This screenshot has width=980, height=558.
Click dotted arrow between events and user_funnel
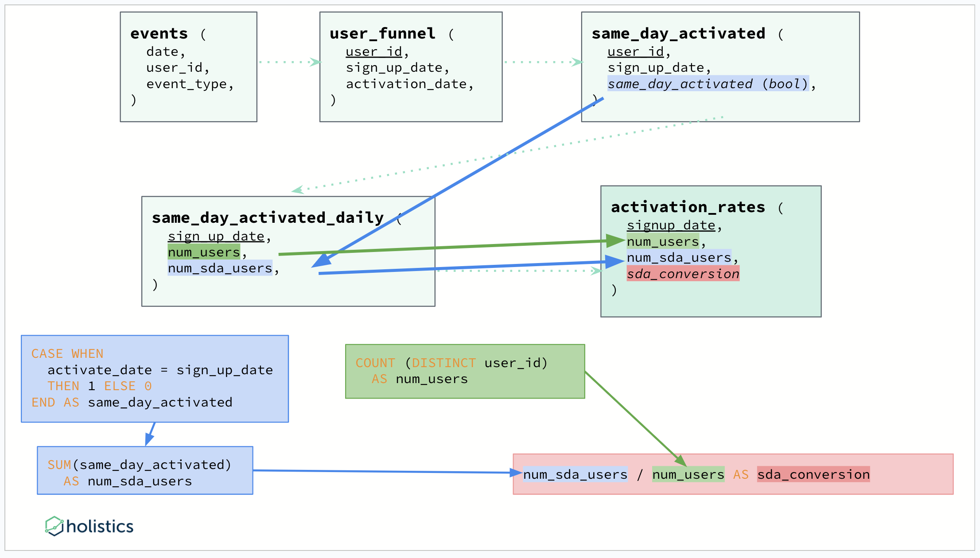coord(289,62)
